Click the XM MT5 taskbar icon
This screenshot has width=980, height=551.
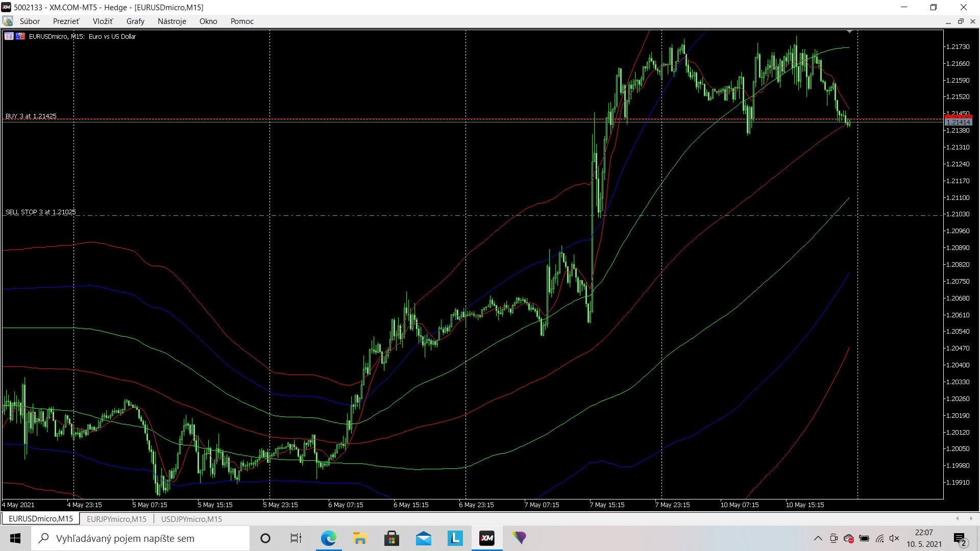point(487,538)
